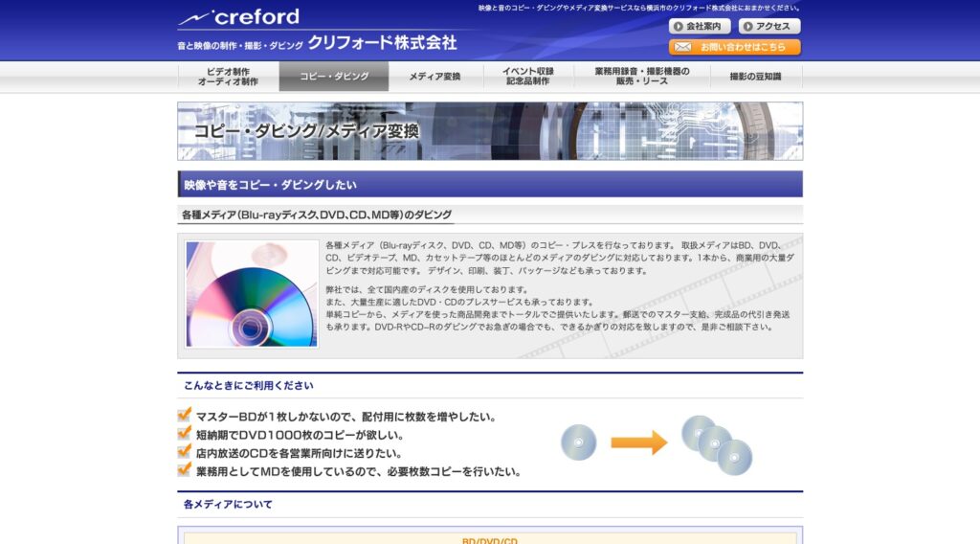Click arrow icon on アクセス button
980x544 pixels.
click(x=748, y=26)
